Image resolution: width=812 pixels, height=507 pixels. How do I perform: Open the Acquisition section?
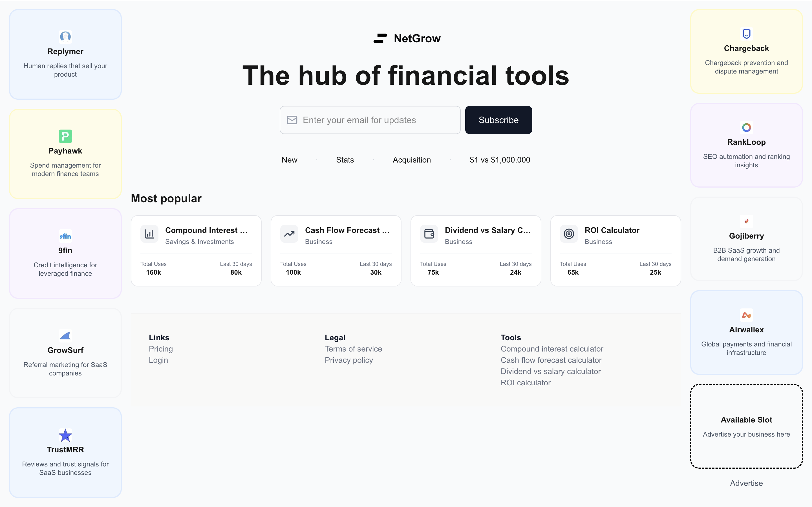pos(412,160)
